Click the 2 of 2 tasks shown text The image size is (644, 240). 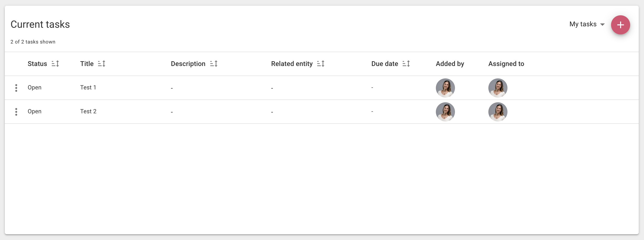point(33,42)
